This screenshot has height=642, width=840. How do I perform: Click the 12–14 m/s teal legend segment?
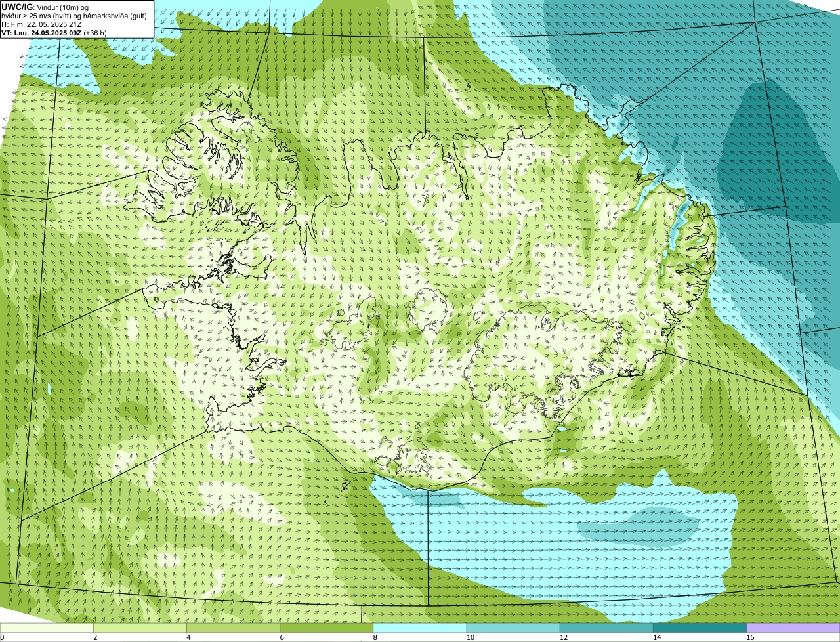606,628
